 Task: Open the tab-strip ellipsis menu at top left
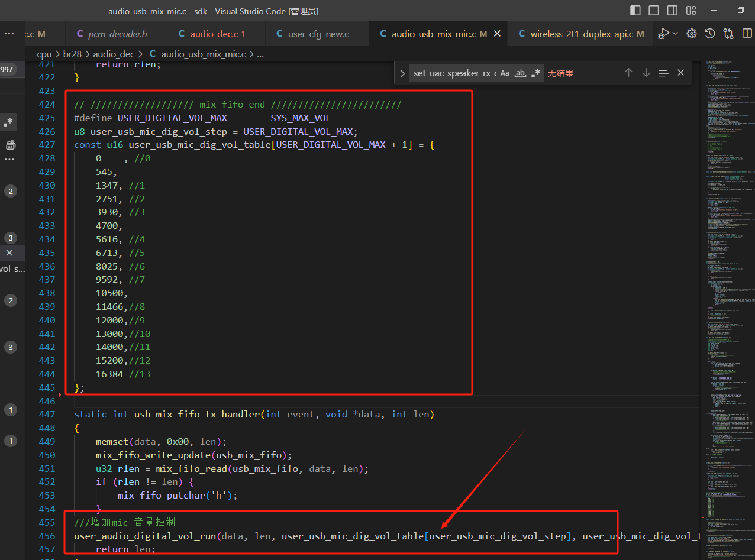click(9, 34)
